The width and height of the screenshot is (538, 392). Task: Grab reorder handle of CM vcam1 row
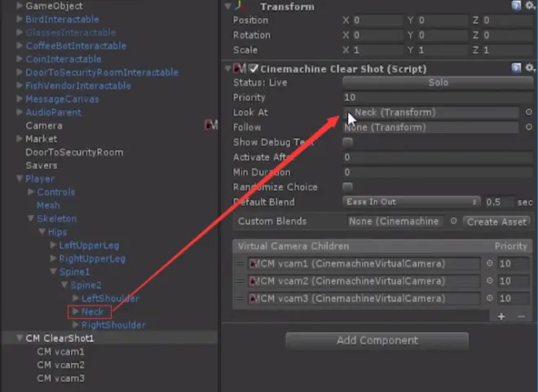pos(240,263)
